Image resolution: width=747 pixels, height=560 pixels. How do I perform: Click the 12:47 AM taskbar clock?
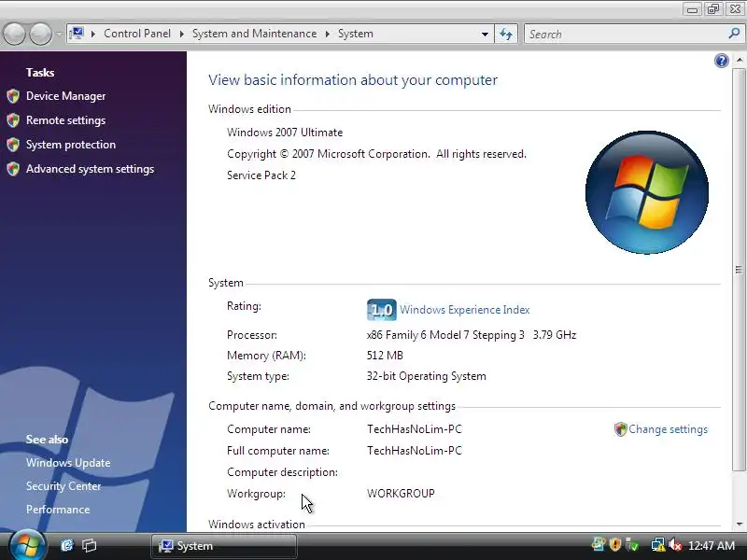click(712, 546)
